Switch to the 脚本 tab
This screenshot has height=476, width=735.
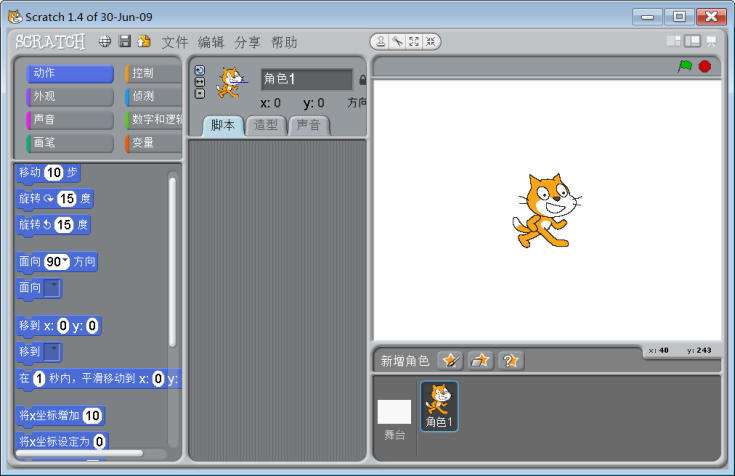pyautogui.click(x=223, y=126)
